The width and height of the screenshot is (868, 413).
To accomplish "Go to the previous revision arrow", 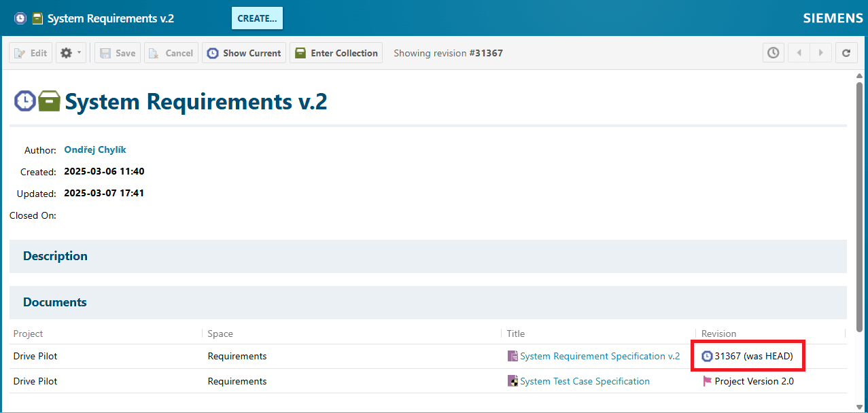I will coord(799,53).
